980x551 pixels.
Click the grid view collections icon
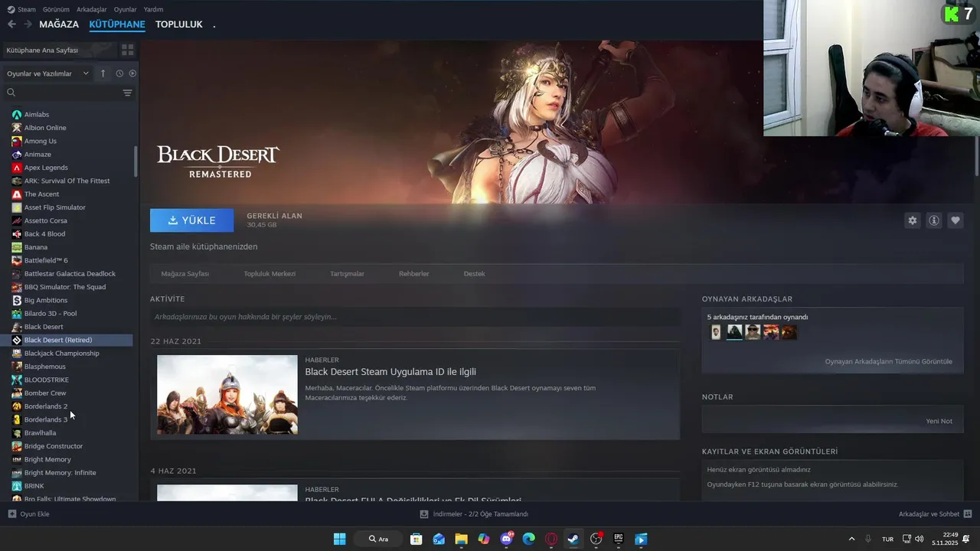click(128, 50)
